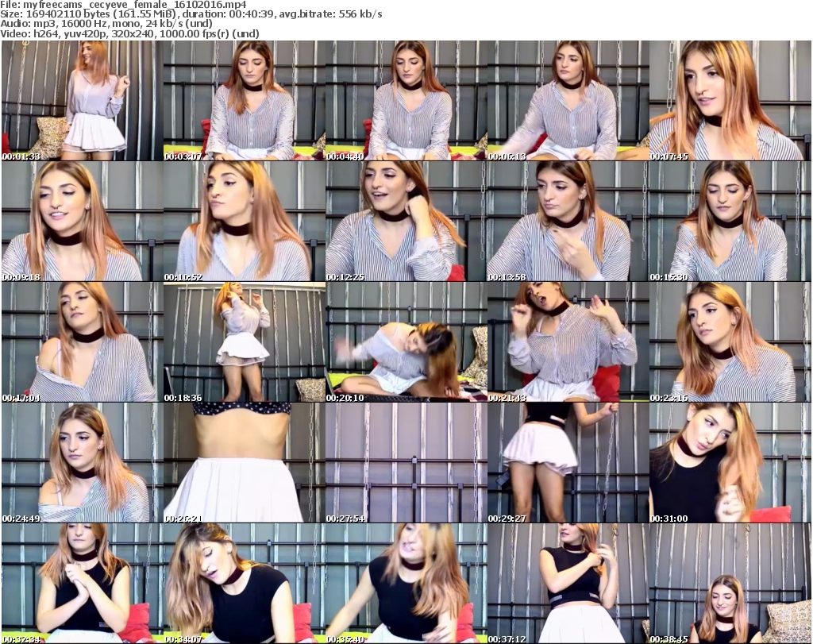The width and height of the screenshot is (813, 644).
Task: Select the thumbnail timestamped 00:35:40
Action: (x=406, y=584)
